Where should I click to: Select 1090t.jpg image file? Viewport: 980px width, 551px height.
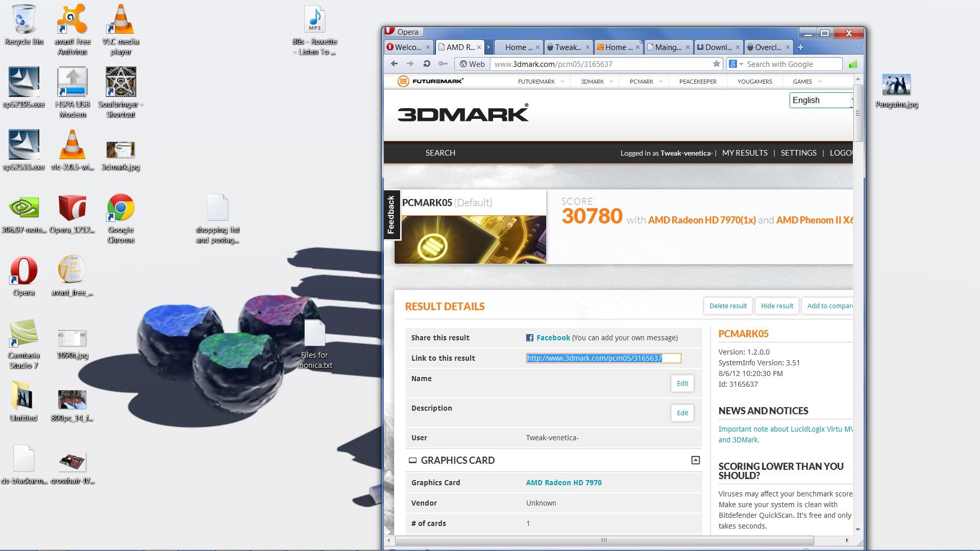pyautogui.click(x=72, y=343)
